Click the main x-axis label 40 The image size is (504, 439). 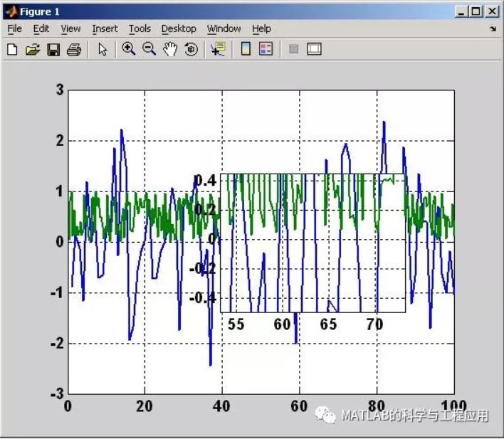point(221,406)
